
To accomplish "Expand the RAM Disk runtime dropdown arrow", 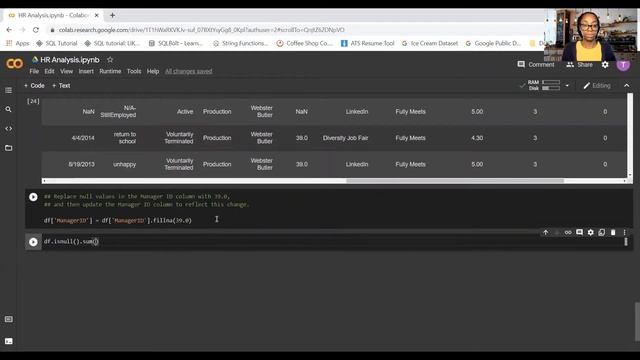I will (567, 86).
